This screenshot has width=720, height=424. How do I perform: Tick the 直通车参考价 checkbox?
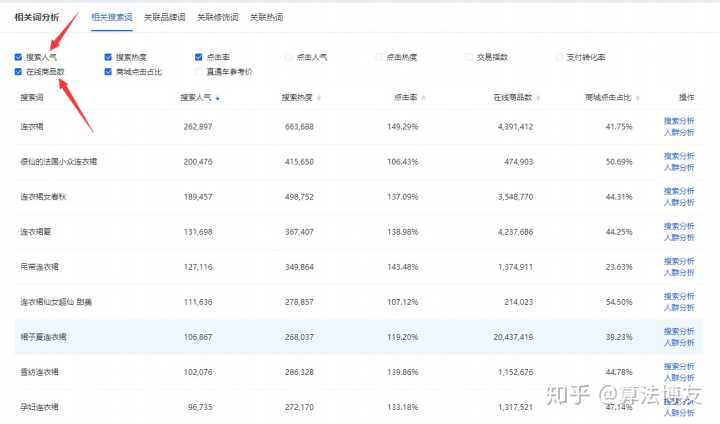(x=199, y=72)
